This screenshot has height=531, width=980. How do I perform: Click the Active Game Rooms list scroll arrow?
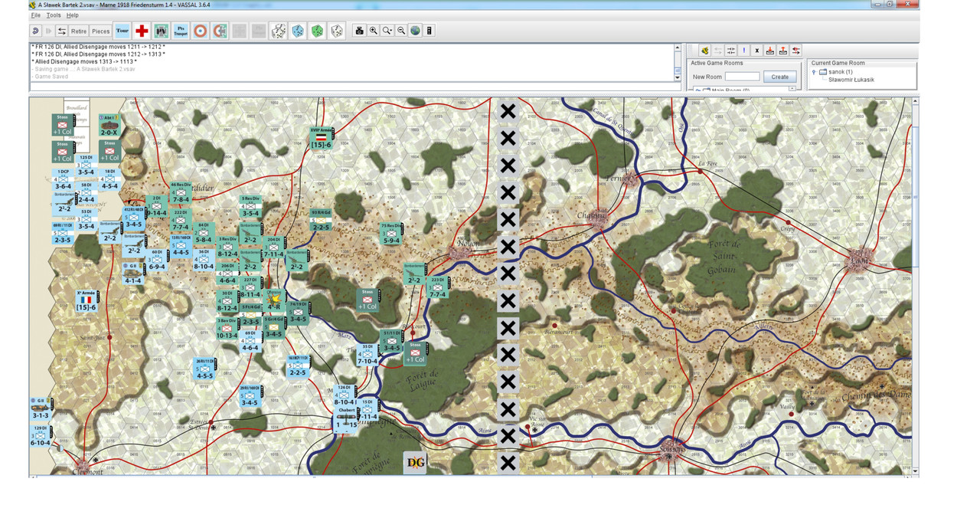792,89
